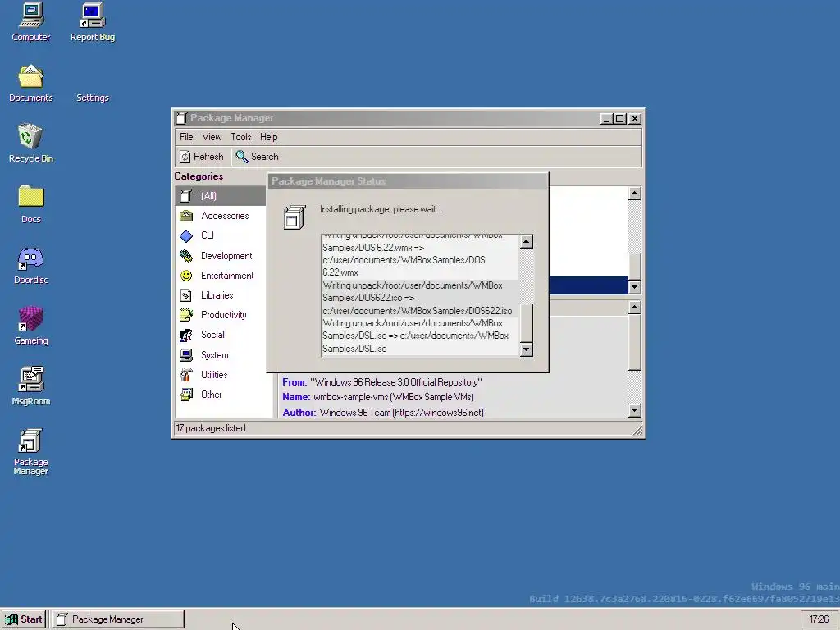Select the (All) category icon
The width and height of the screenshot is (840, 630).
click(x=186, y=196)
